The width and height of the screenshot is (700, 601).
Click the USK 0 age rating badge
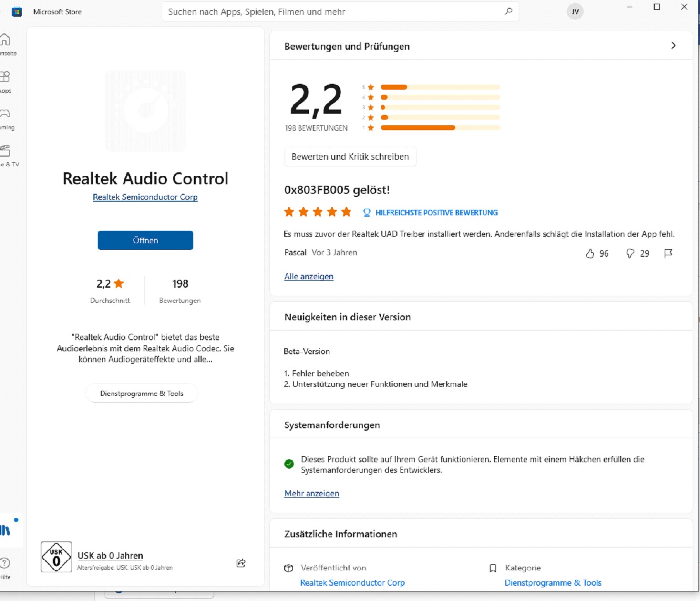point(56,557)
